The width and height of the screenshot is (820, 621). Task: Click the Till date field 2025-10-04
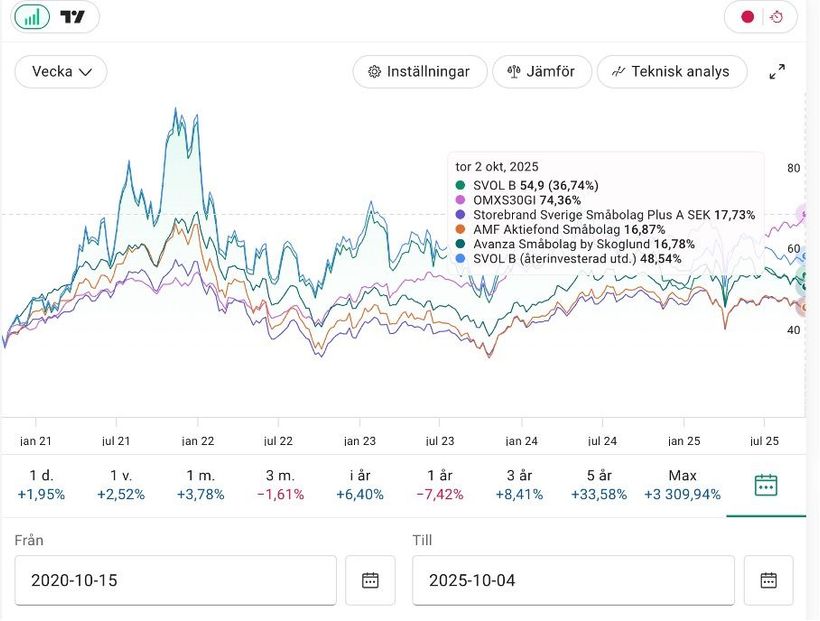point(572,580)
